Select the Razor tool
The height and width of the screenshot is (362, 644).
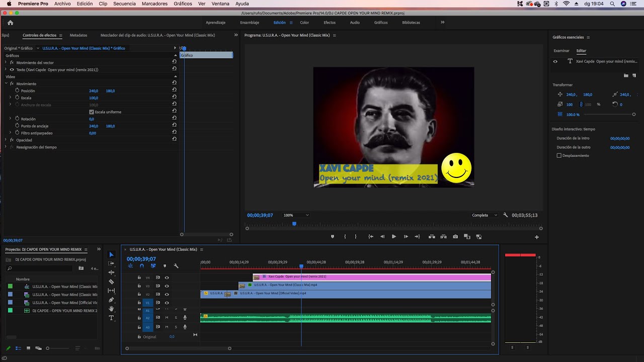click(111, 282)
